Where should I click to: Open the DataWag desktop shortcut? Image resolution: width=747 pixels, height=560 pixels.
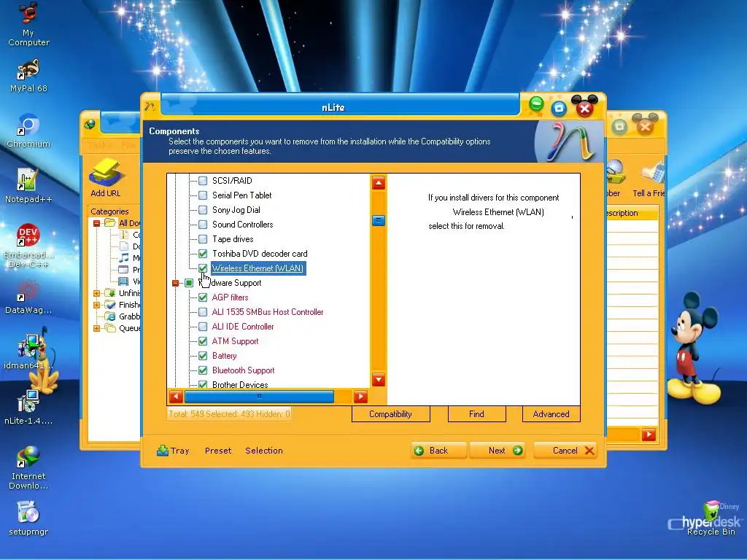(x=28, y=296)
